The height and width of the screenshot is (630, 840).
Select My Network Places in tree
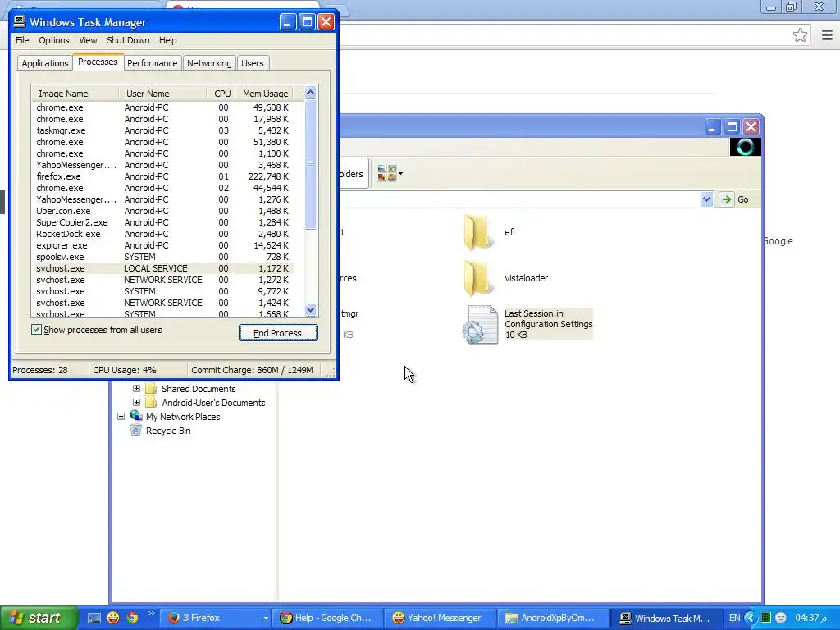tap(183, 417)
